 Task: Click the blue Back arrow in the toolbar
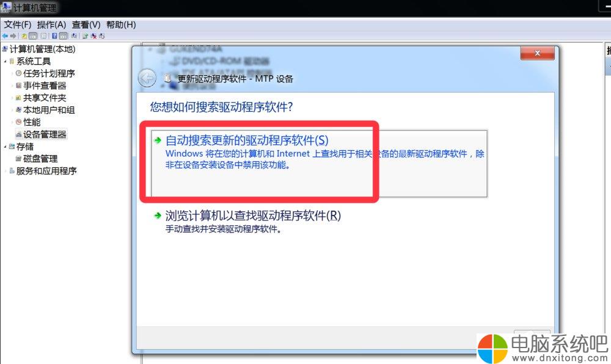[5, 36]
